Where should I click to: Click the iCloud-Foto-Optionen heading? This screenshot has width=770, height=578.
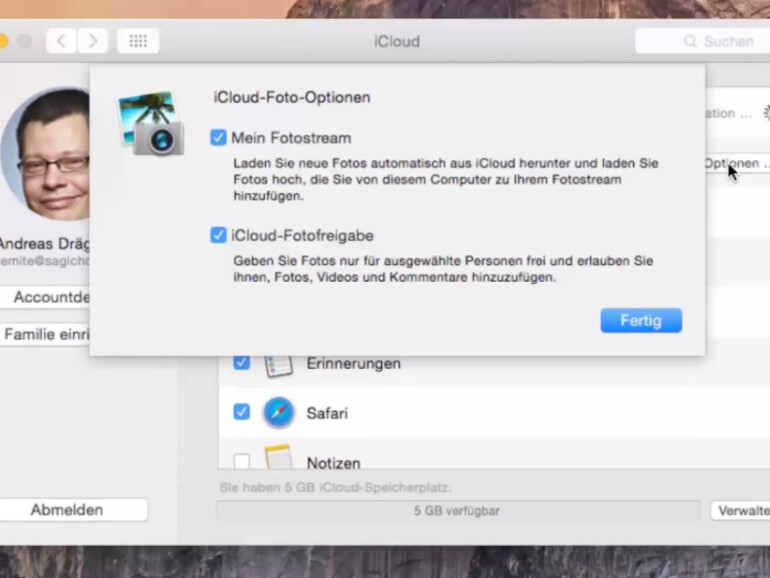click(x=292, y=97)
